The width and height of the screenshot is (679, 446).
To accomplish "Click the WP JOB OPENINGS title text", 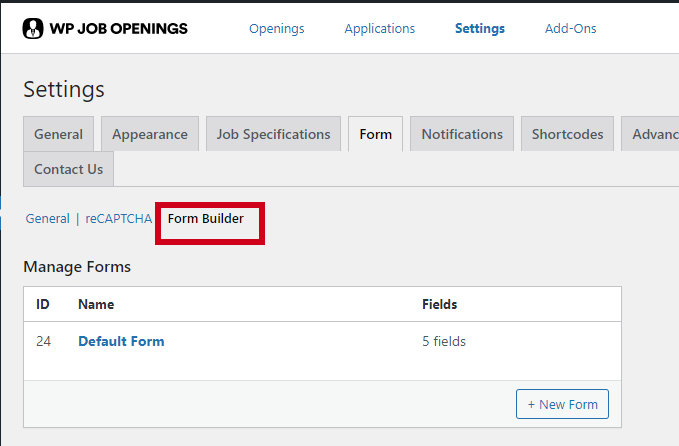I will [118, 29].
